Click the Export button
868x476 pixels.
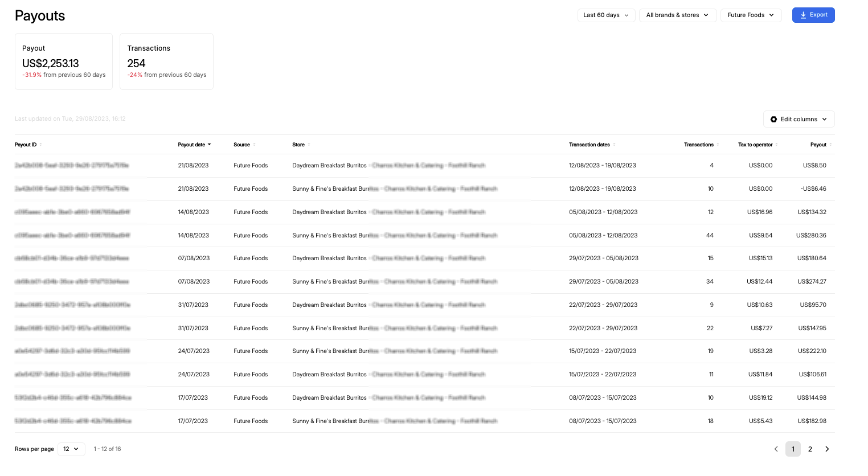click(813, 15)
